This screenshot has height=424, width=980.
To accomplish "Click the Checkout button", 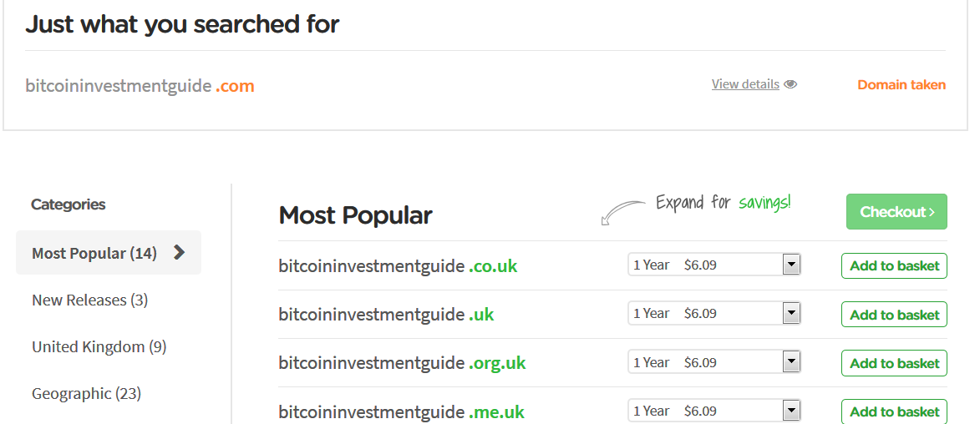I will (896, 212).
